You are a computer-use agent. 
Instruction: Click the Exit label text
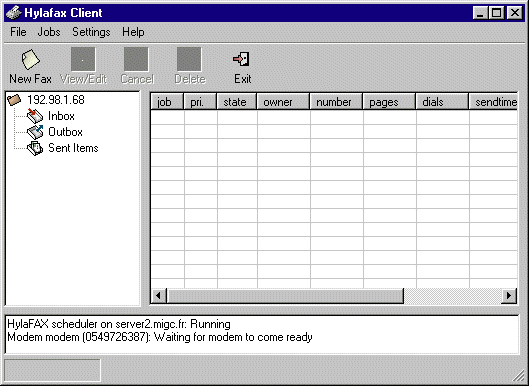243,79
